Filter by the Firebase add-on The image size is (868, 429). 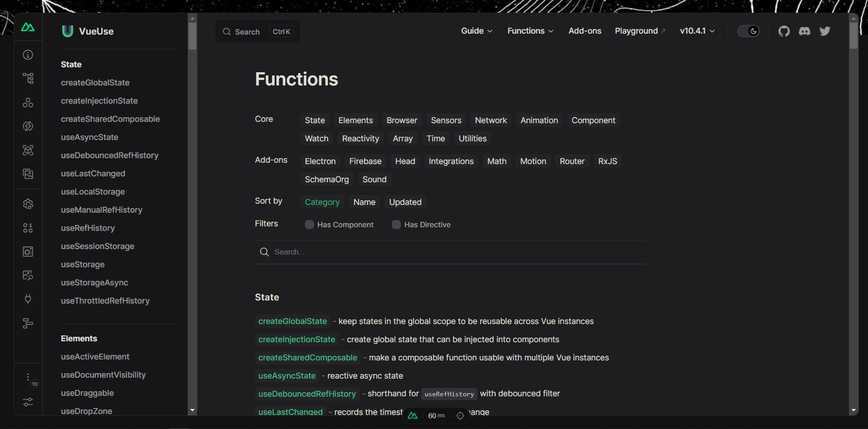click(365, 161)
